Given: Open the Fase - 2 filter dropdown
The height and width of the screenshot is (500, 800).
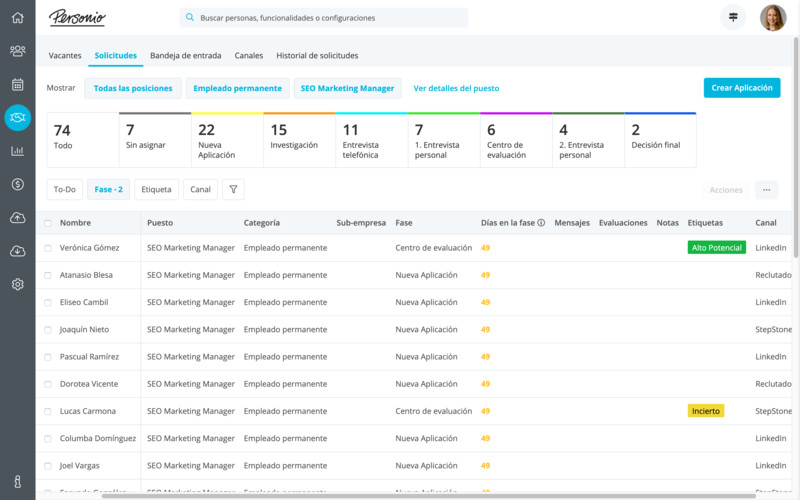Looking at the screenshot, I should (x=109, y=189).
